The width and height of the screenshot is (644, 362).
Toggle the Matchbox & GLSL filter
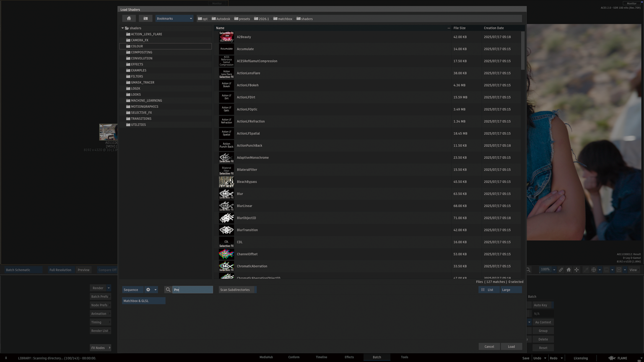tap(143, 301)
